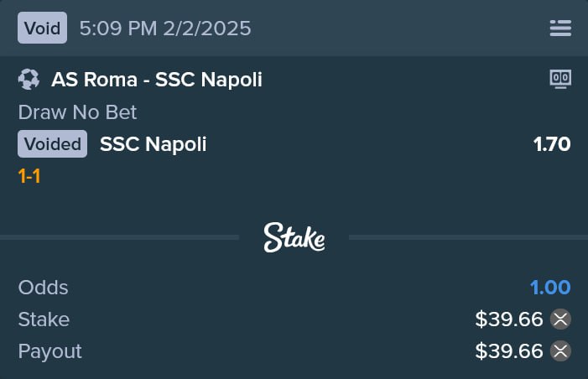The width and height of the screenshot is (588, 379).
Task: Click the $39.66 Stake amount
Action: (508, 319)
